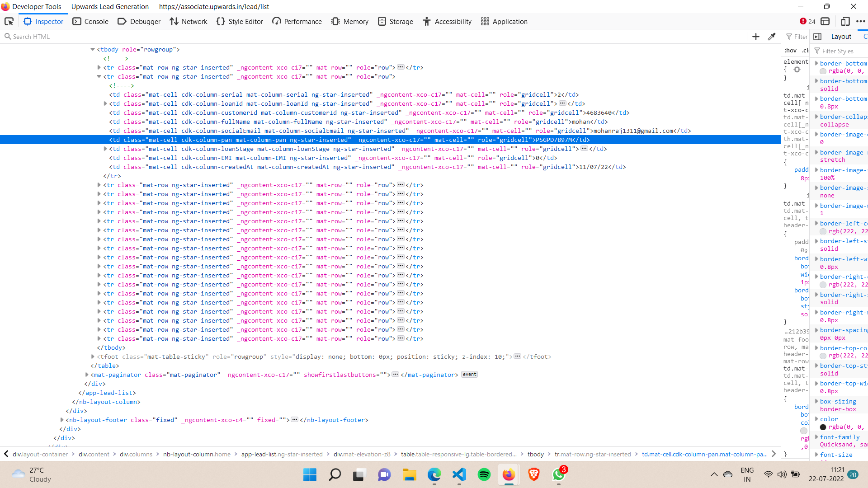Open the iframe selector icon in toolbar
The image size is (868, 488).
[826, 21]
